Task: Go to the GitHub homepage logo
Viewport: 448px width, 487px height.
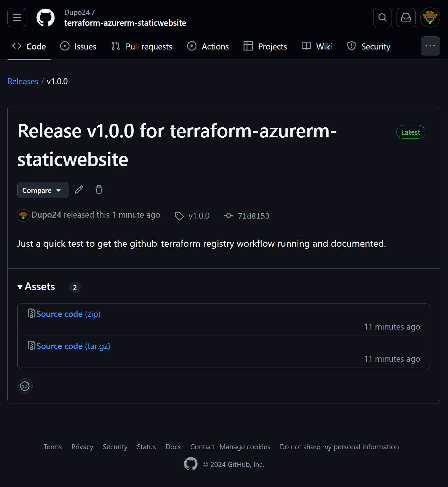Action: (45, 17)
